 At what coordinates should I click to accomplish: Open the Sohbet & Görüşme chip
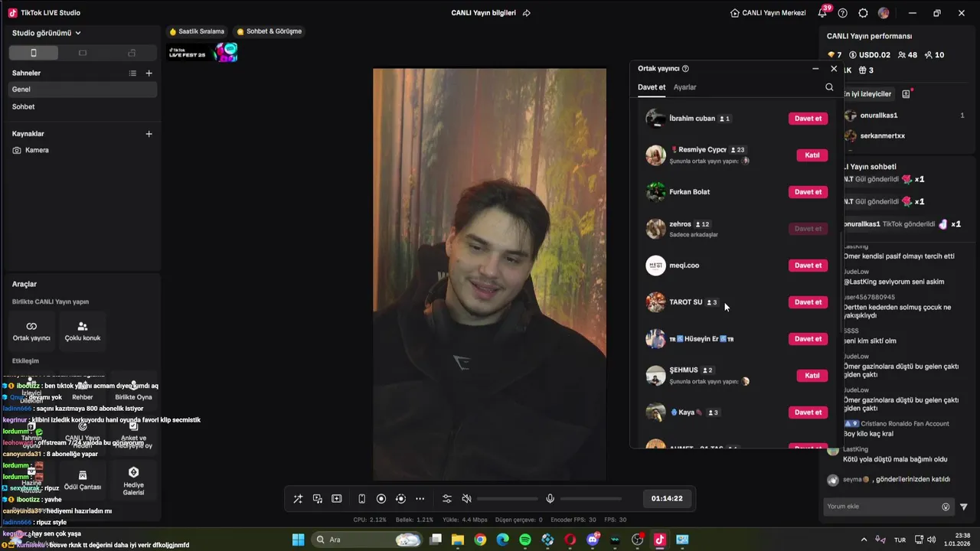269,31
